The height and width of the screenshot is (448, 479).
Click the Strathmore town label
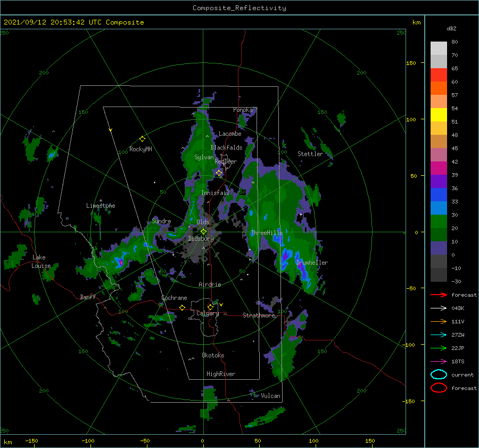(x=259, y=315)
